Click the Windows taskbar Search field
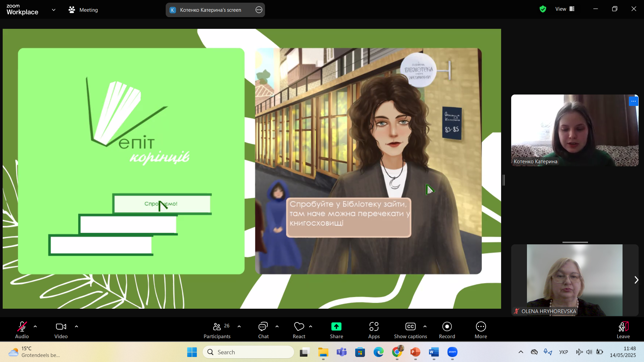Screen dimensions: 644x362 248,352
